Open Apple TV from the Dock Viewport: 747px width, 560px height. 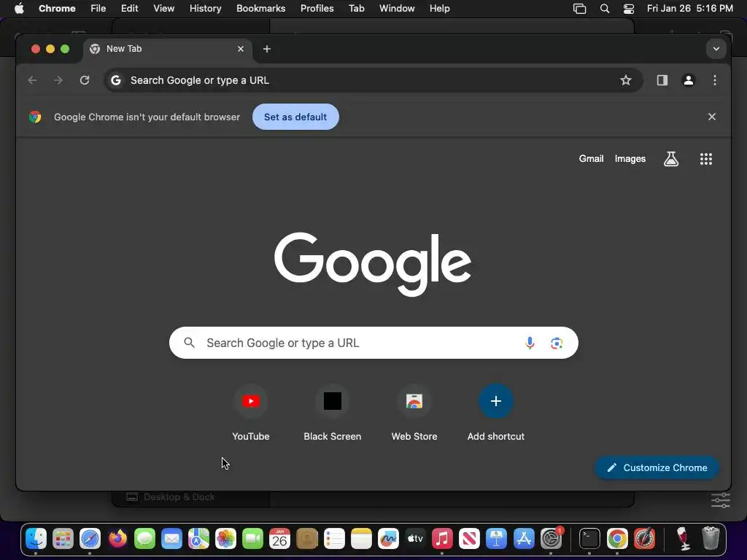point(415,539)
